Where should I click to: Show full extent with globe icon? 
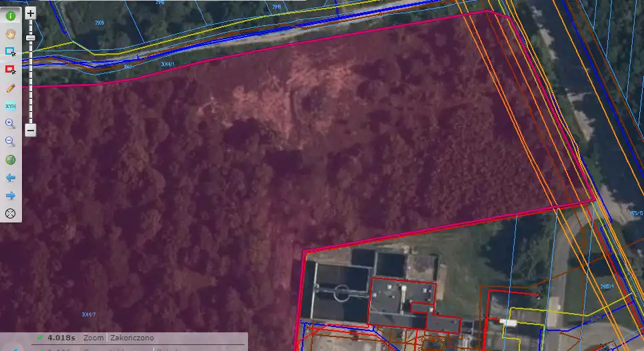[11, 160]
